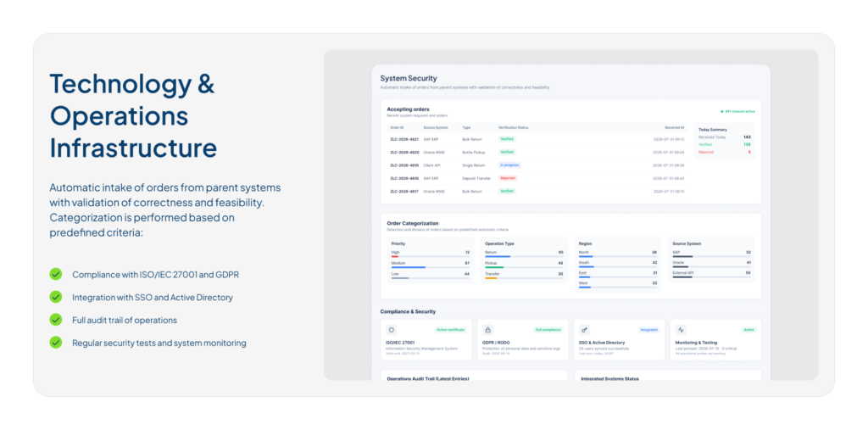Click the Medium priority blue progress bar
868x430 pixels.
click(409, 267)
